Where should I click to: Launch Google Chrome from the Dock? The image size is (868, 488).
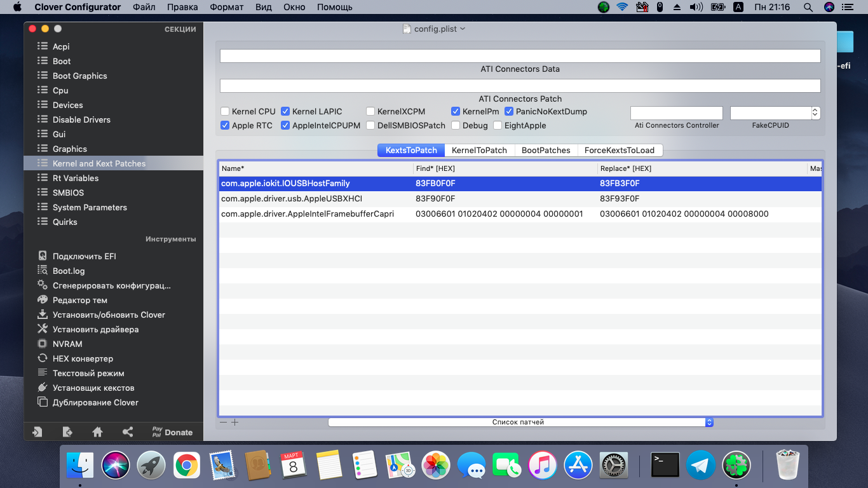click(187, 465)
